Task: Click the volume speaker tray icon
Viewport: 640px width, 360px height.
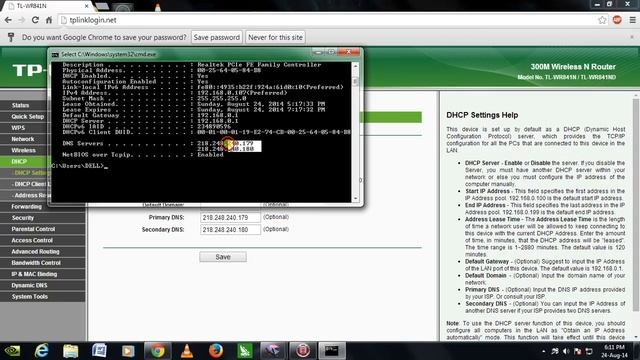Action: pyautogui.click(x=566, y=351)
